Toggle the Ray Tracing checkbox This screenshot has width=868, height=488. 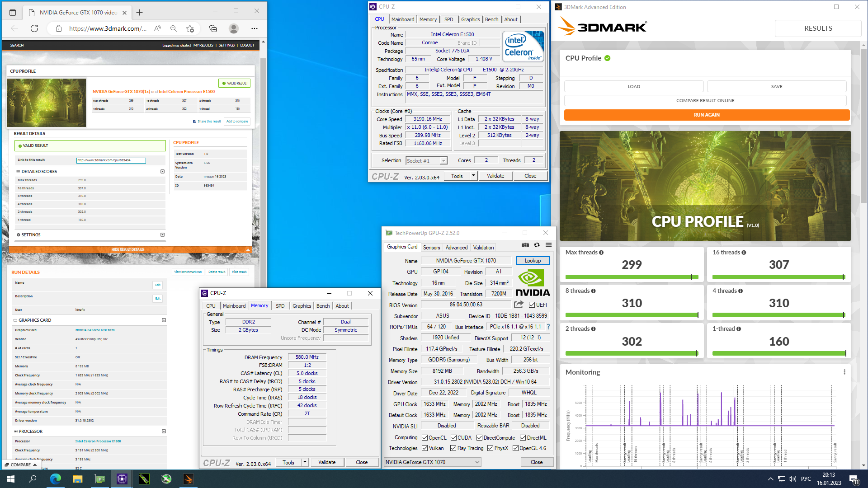(453, 448)
